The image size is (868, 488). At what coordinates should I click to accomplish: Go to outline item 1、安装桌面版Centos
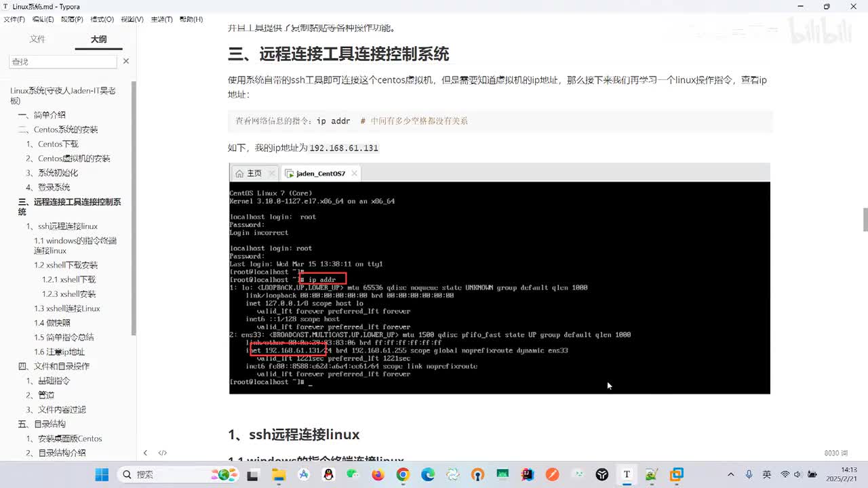pyautogui.click(x=64, y=439)
